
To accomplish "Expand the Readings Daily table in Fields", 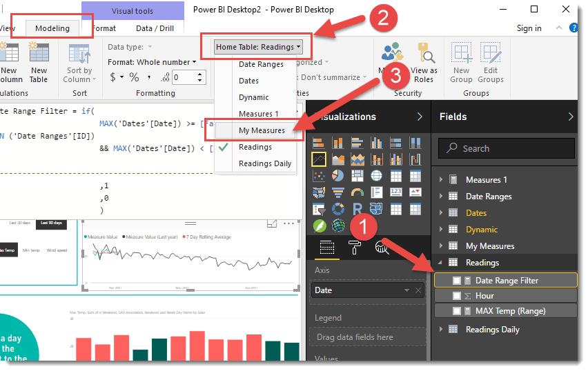I will 441,330.
